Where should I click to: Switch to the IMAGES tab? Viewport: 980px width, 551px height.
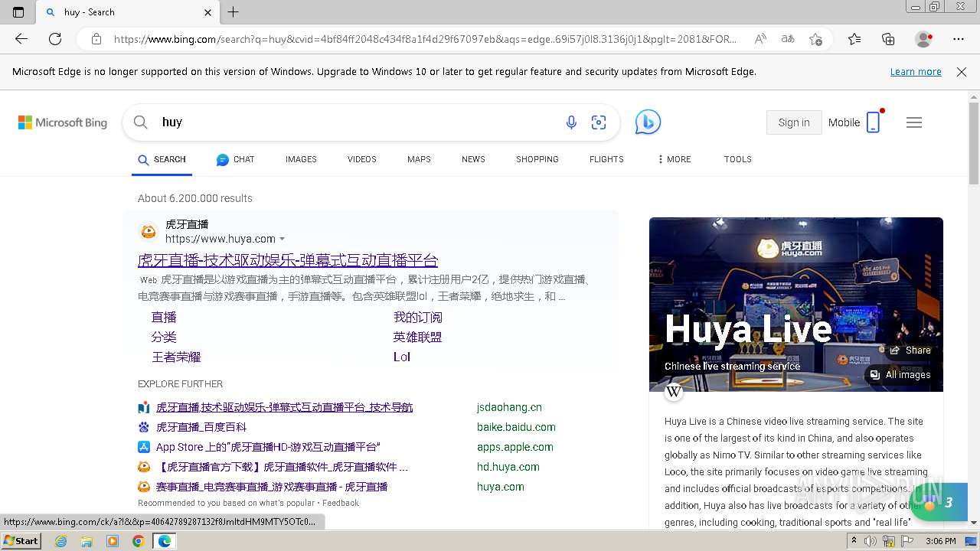[301, 159]
